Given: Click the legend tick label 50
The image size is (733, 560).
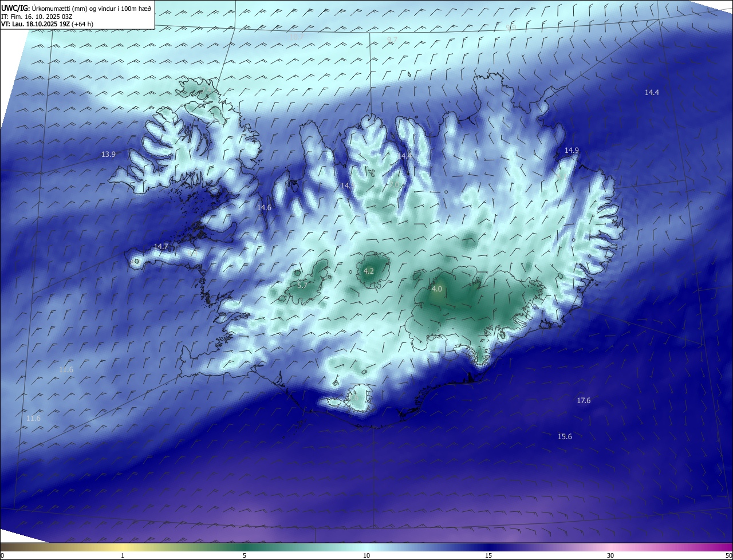Looking at the screenshot, I should [728, 556].
